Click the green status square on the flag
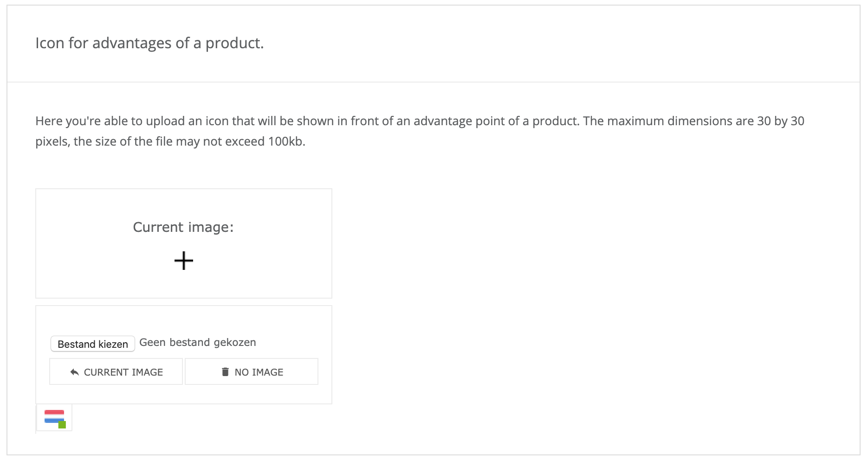The image size is (868, 460). click(62, 425)
